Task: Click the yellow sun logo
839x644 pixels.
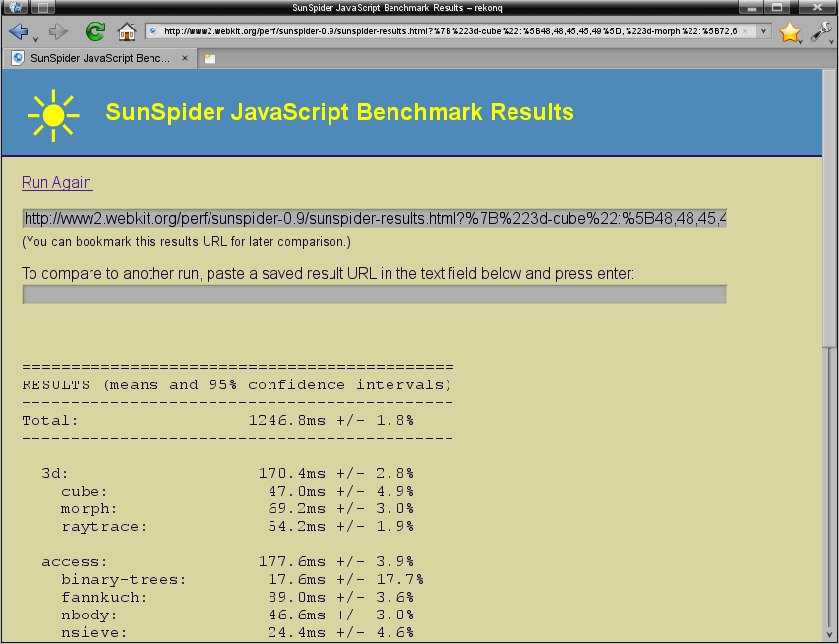Action: coord(53,116)
